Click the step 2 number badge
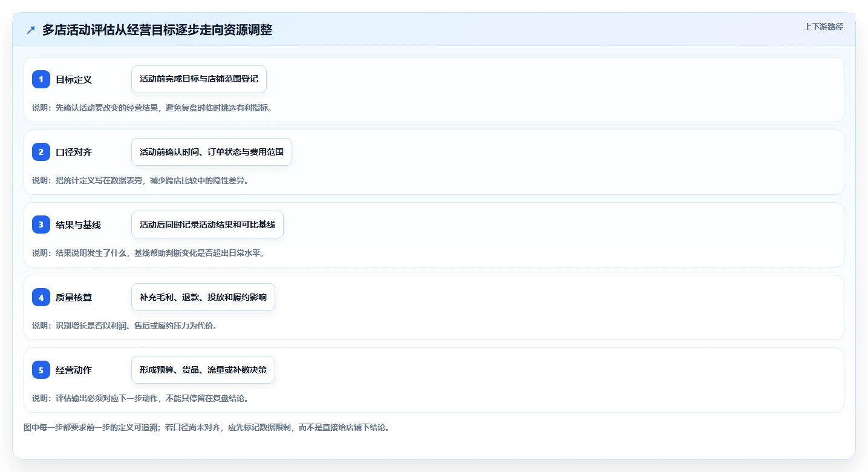 [41, 152]
